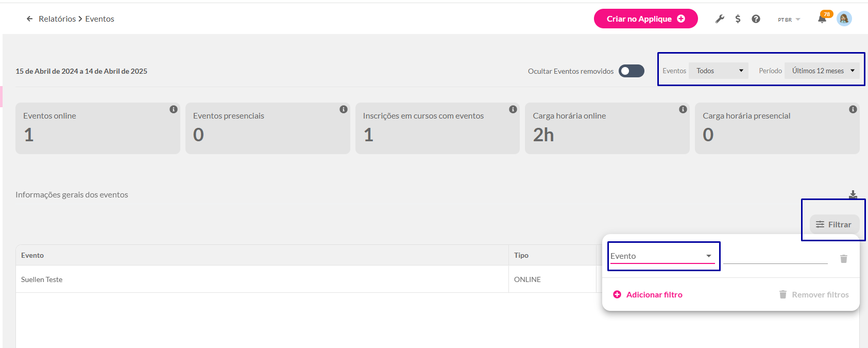Delete the Evento filter row with trash icon

pyautogui.click(x=844, y=259)
